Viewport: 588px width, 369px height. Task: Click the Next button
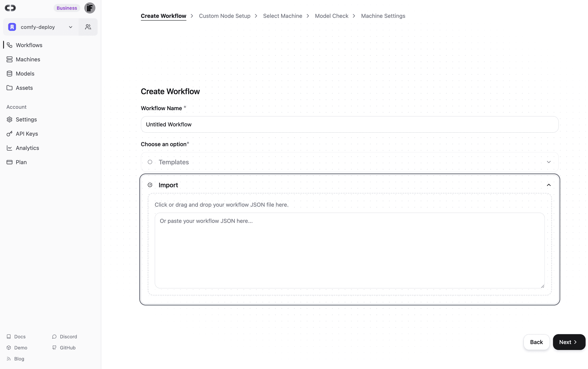coord(569,342)
